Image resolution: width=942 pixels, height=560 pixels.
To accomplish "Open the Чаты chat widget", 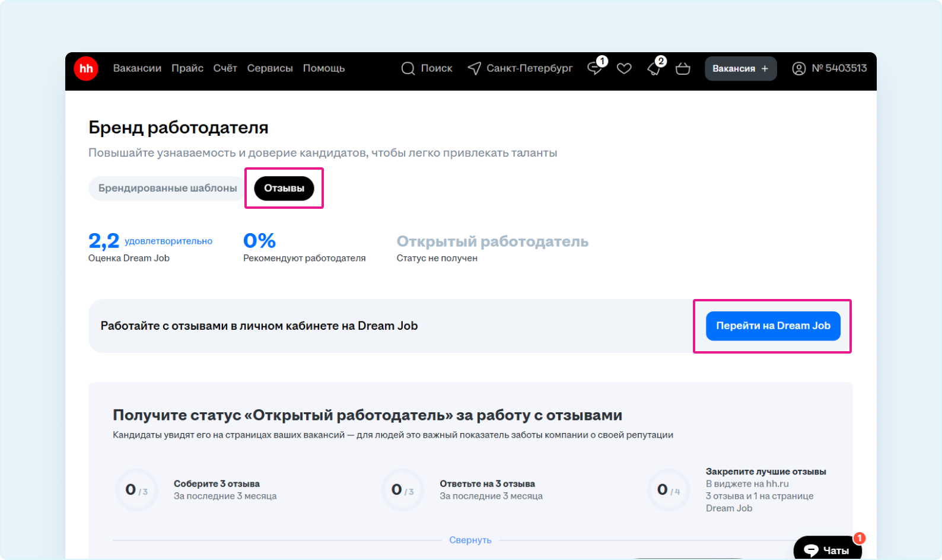I will [827, 550].
